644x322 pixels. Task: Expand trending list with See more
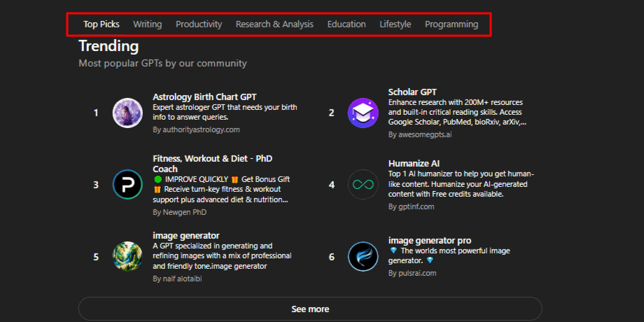point(310,309)
